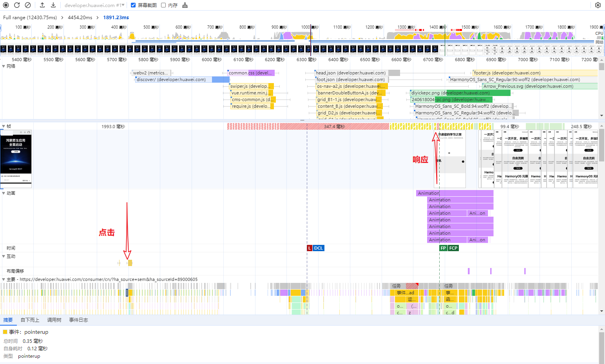The image size is (605, 364).
Task: Start recording with the record button
Action: (x=6, y=5)
